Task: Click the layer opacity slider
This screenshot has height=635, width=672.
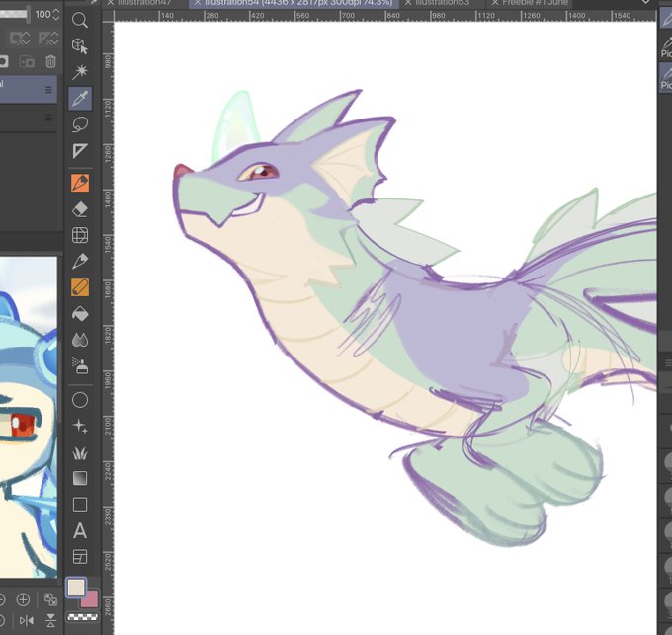Action: pyautogui.click(x=15, y=14)
